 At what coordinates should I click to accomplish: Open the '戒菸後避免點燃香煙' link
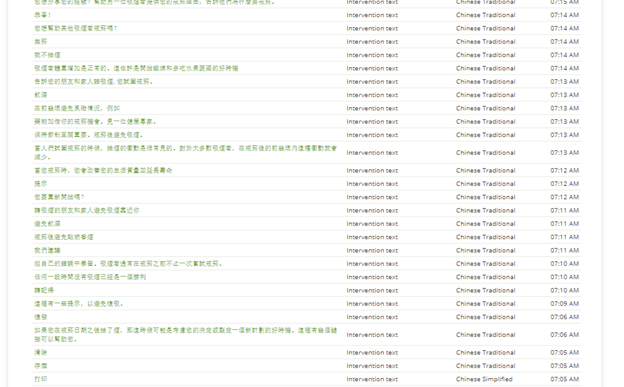pyautogui.click(x=64, y=237)
